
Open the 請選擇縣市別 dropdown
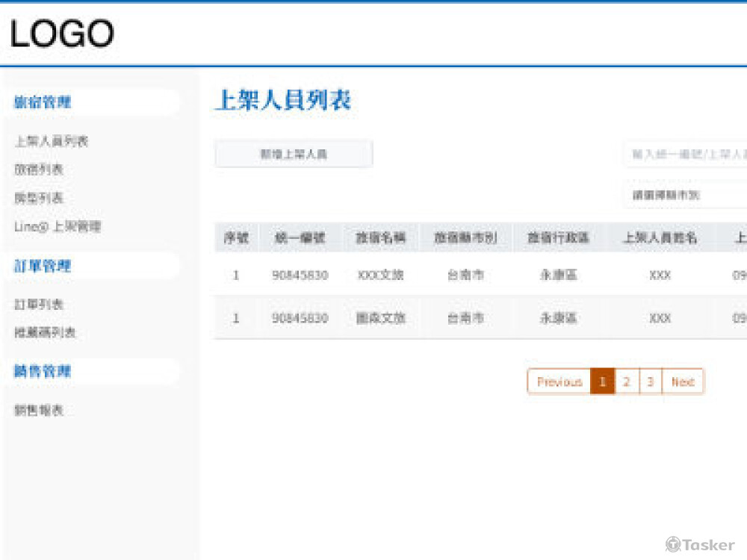click(685, 195)
